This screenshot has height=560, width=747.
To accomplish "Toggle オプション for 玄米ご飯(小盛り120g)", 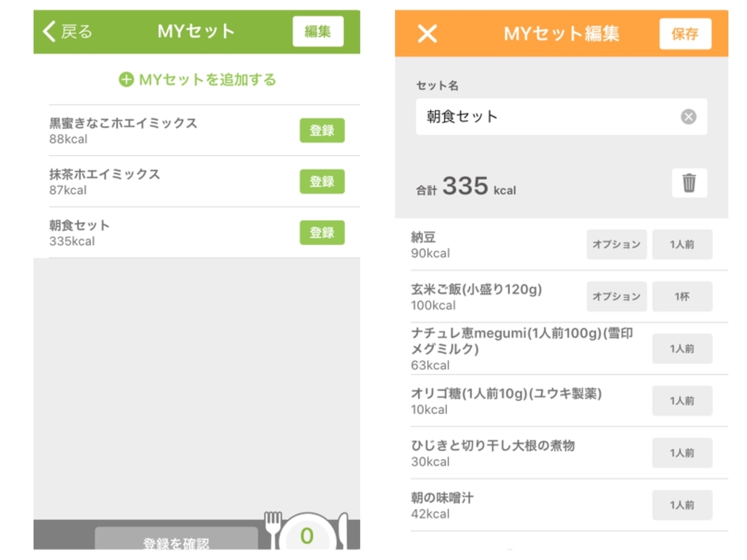I will 616,297.
